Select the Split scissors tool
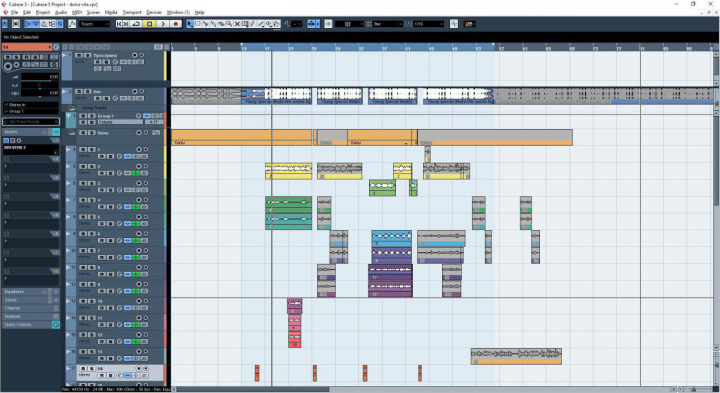Screen dimensions: 720x393 click(x=205, y=24)
